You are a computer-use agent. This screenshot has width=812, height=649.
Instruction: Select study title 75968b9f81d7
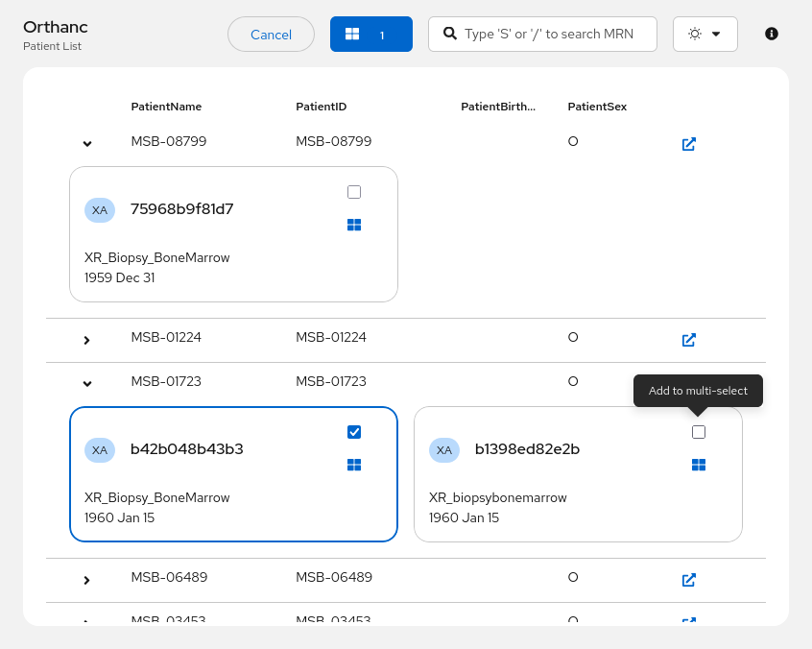click(x=181, y=209)
